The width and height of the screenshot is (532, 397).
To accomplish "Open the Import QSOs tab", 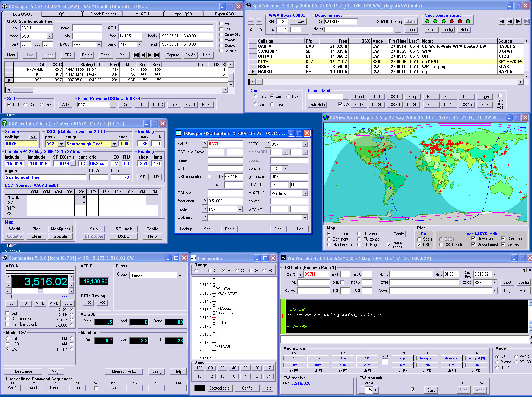I will [x=184, y=14].
